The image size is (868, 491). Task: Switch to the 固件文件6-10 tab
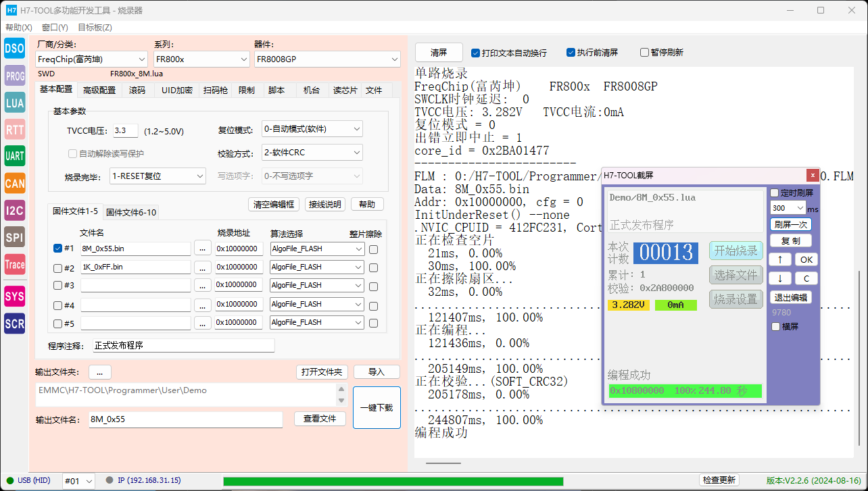131,212
